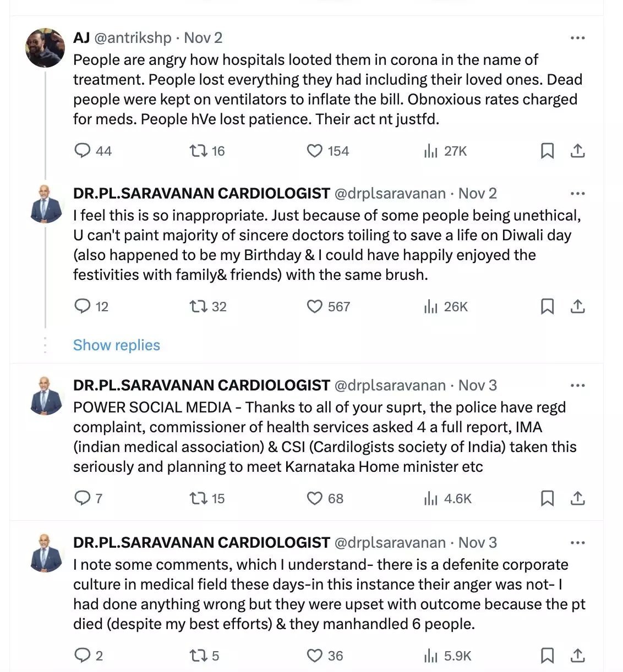Open more options on last Nov 3 tweet
The image size is (623, 672).
click(577, 543)
